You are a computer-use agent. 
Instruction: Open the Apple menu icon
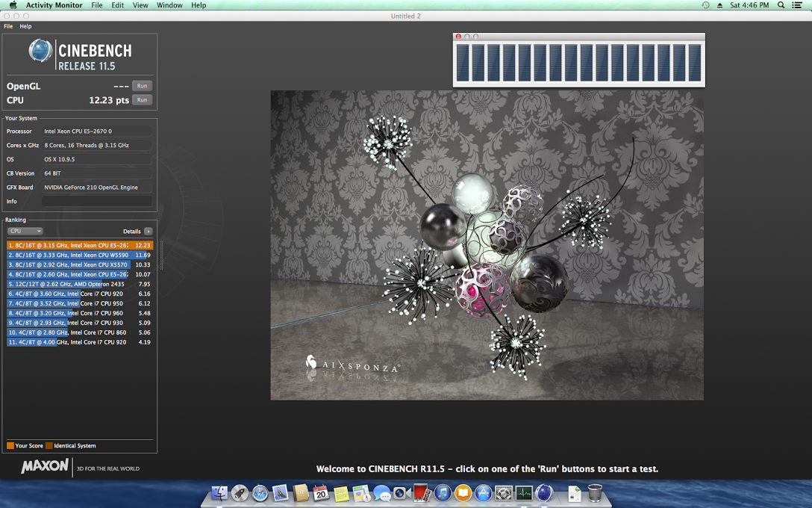coord(13,4)
